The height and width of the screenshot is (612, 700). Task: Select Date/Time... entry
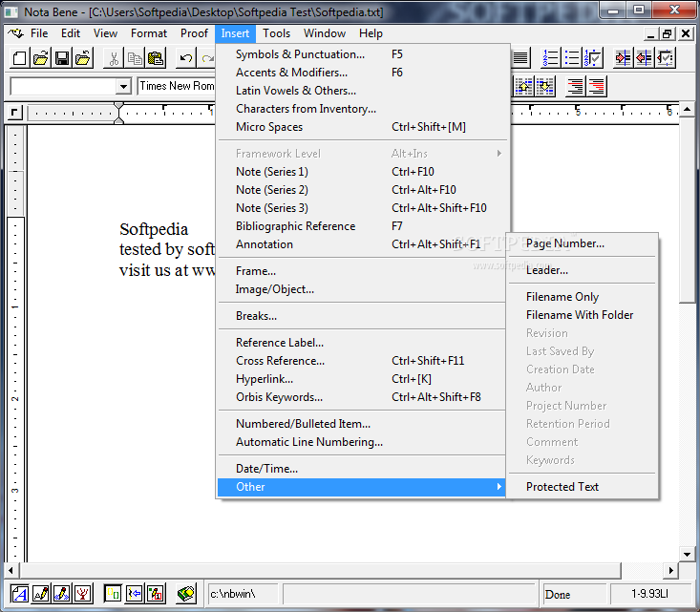click(x=362, y=469)
